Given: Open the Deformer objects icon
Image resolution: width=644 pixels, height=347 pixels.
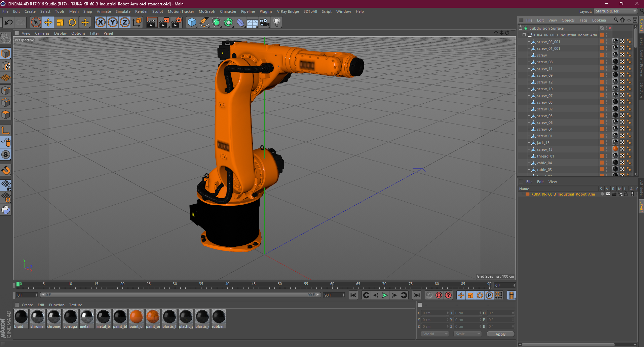Looking at the screenshot, I should (x=240, y=23).
